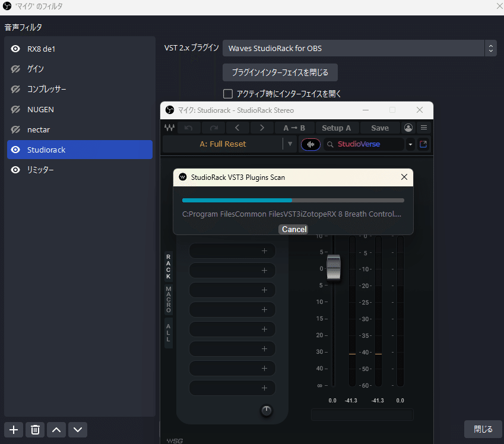Click the Waves logo icon in StudioRack toolbar

(169, 127)
